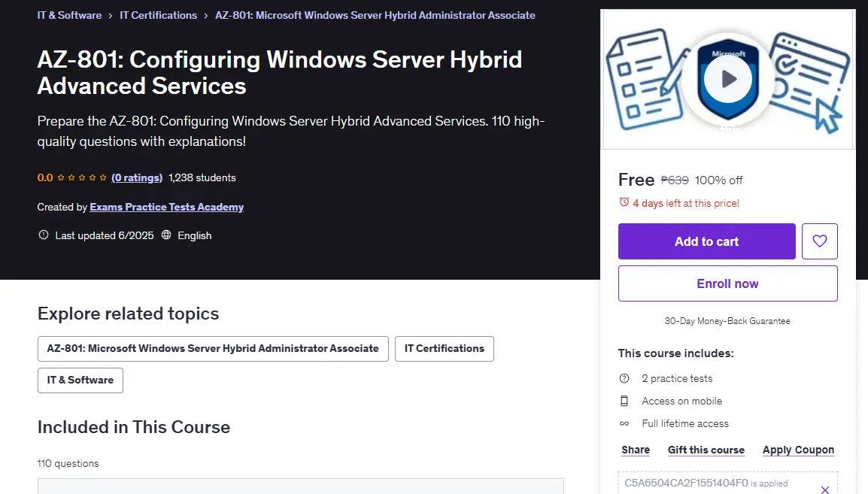Open Exams Practice Tests Academy instructor link

click(167, 207)
